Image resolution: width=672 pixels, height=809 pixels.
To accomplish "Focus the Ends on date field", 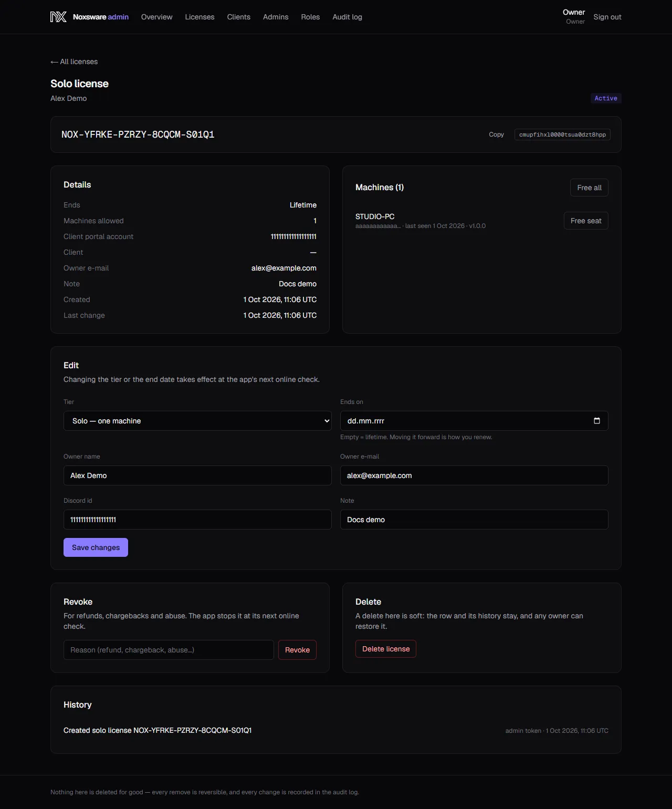I will pos(474,421).
